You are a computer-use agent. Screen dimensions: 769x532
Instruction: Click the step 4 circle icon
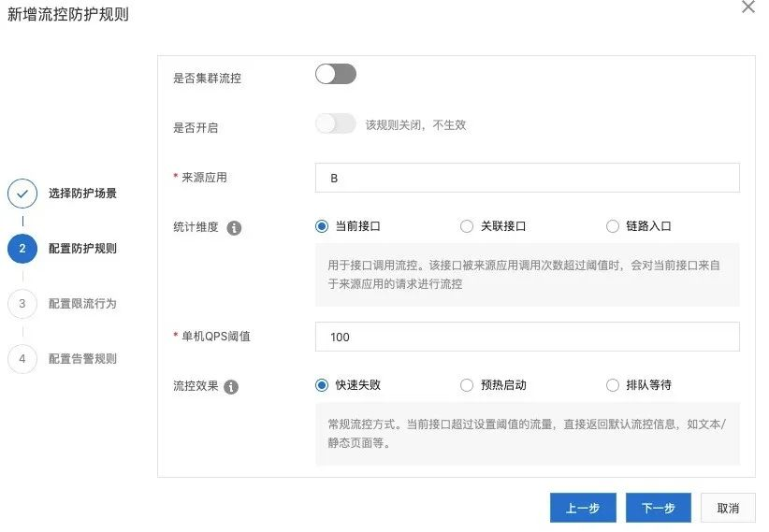22,359
